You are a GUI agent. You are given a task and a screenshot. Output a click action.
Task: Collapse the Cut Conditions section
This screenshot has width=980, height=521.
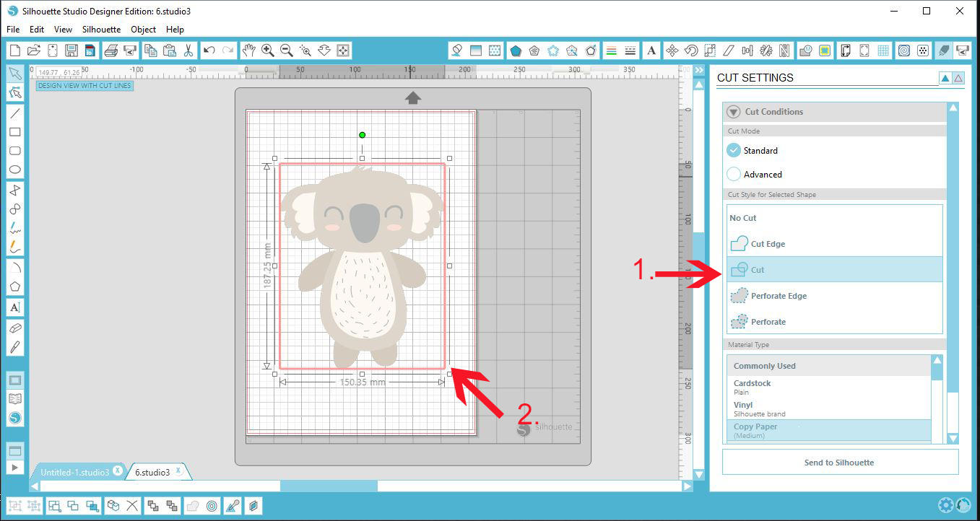(x=734, y=112)
